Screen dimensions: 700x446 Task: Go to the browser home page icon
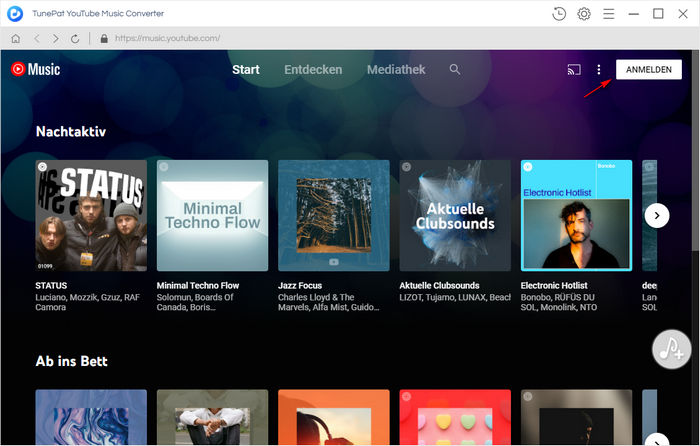pos(16,38)
